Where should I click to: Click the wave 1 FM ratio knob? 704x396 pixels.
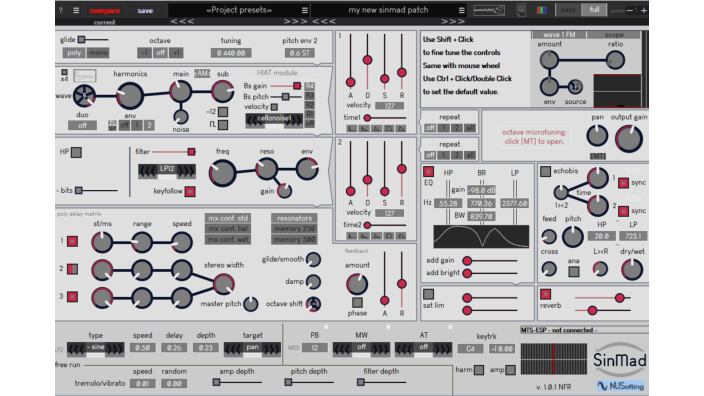[x=615, y=60]
